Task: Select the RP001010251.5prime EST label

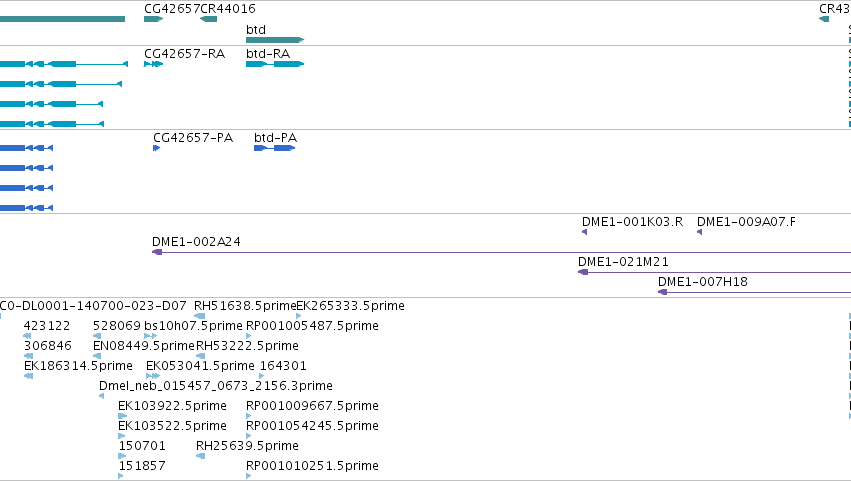Action: (312, 466)
